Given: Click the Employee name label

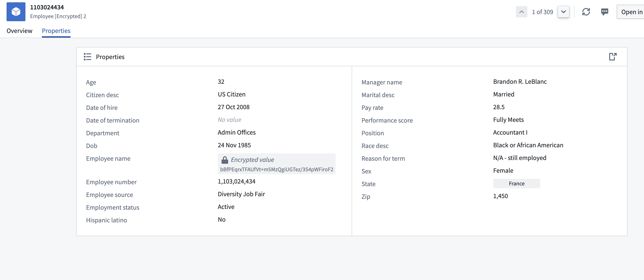Looking at the screenshot, I should 108,159.
